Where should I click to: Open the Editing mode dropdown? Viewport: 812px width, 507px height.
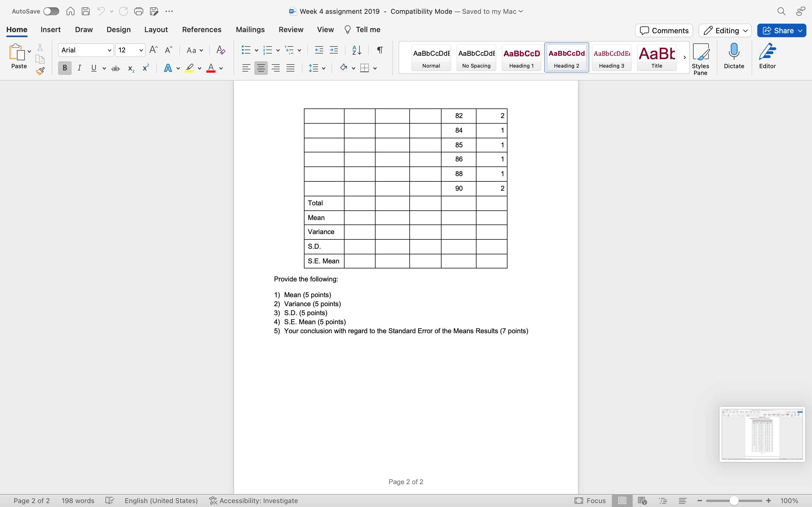(x=724, y=30)
